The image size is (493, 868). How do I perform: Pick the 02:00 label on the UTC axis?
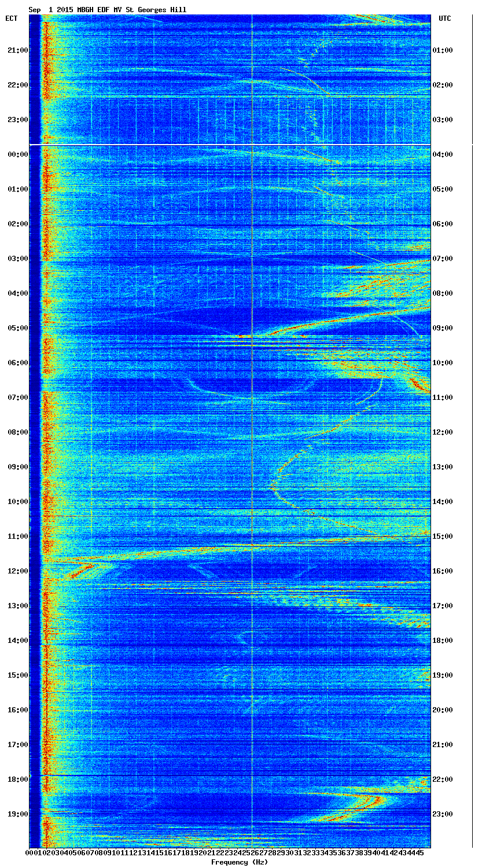(x=443, y=85)
